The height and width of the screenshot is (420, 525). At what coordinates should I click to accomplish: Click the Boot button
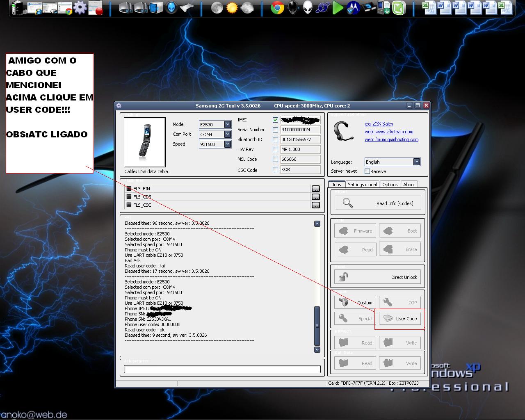pyautogui.click(x=399, y=231)
